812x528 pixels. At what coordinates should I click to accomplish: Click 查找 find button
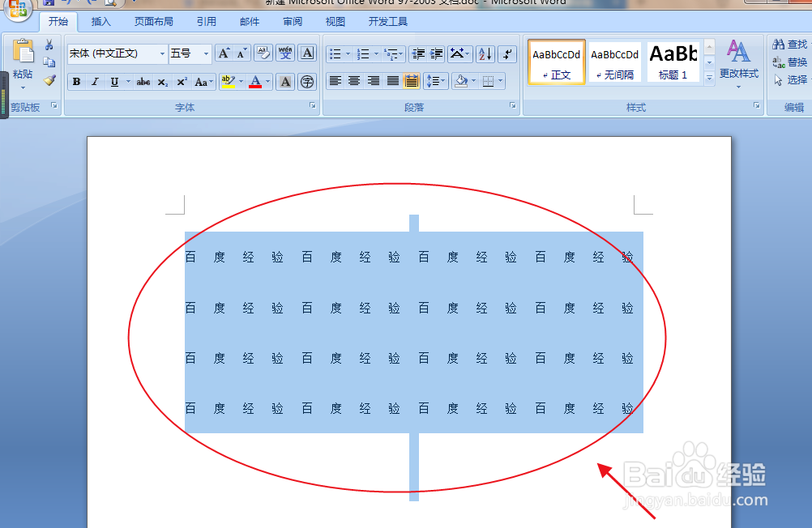790,45
